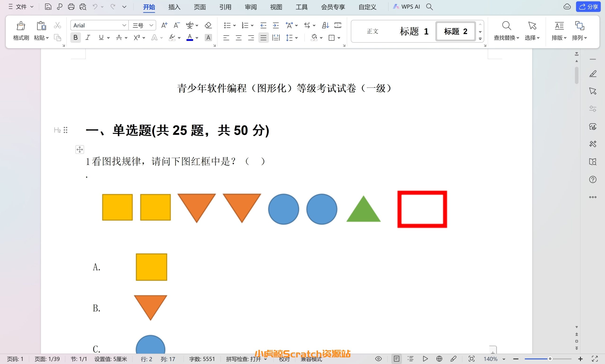Open the zoom 140% dropdown
Viewport: 605px width, 364px height.
pos(504,359)
